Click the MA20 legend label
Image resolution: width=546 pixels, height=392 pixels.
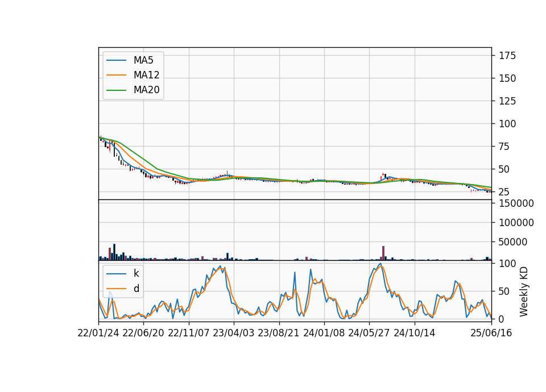146,90
